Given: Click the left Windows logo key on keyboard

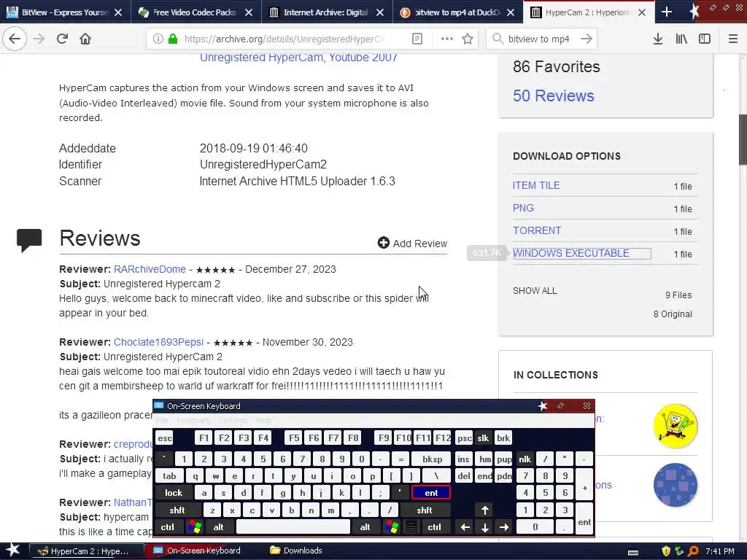Looking at the screenshot, I should [x=195, y=527].
